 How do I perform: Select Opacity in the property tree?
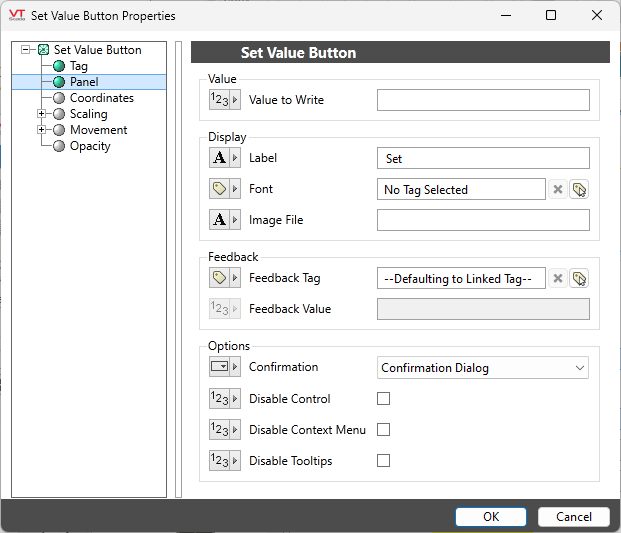pos(90,146)
